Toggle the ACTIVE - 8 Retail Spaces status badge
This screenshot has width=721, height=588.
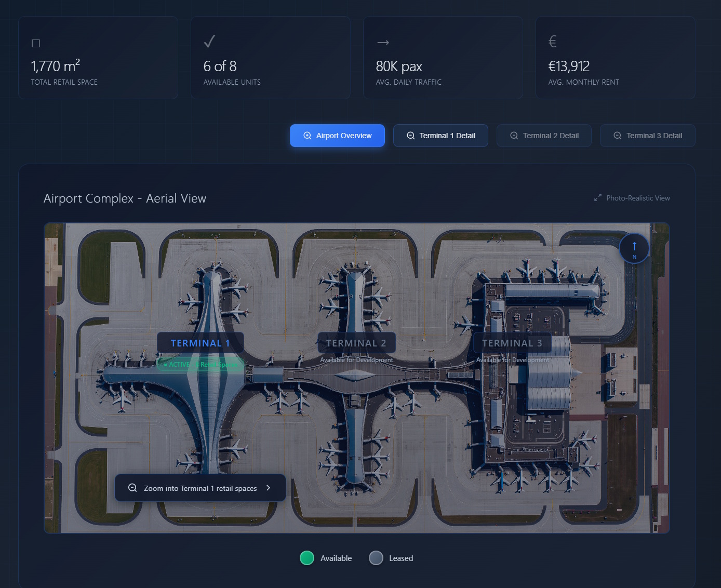201,364
